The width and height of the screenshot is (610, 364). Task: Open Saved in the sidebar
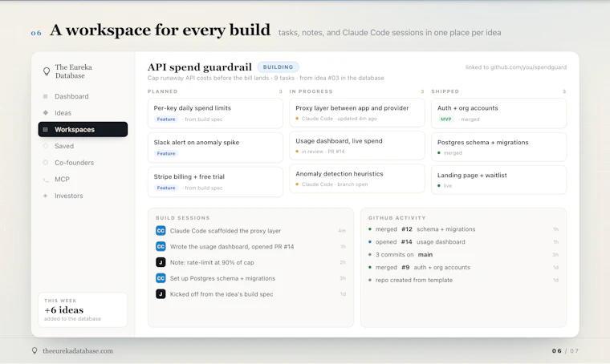[83, 146]
